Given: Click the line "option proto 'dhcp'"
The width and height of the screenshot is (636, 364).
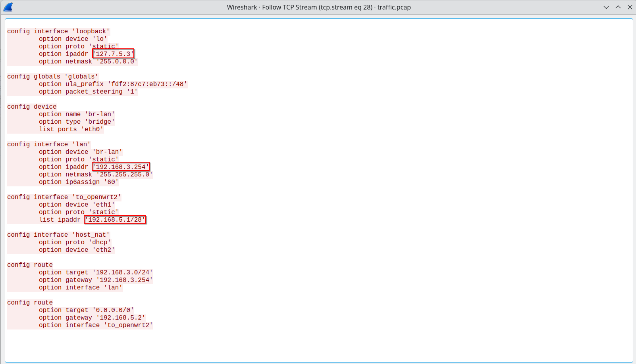Looking at the screenshot, I should pyautogui.click(x=75, y=242).
